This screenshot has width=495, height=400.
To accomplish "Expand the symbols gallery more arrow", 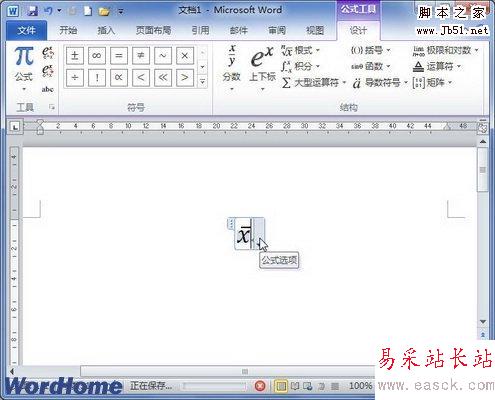I will click(203, 82).
